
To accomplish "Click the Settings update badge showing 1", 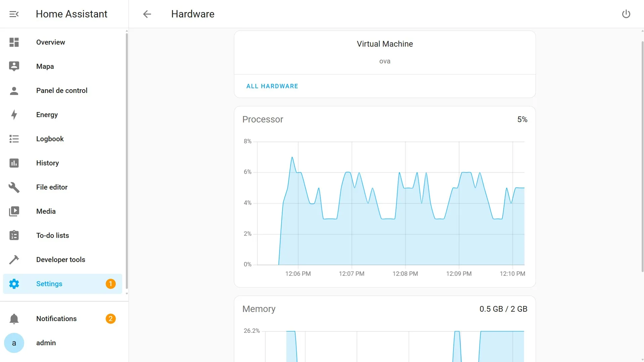I will pyautogui.click(x=111, y=284).
